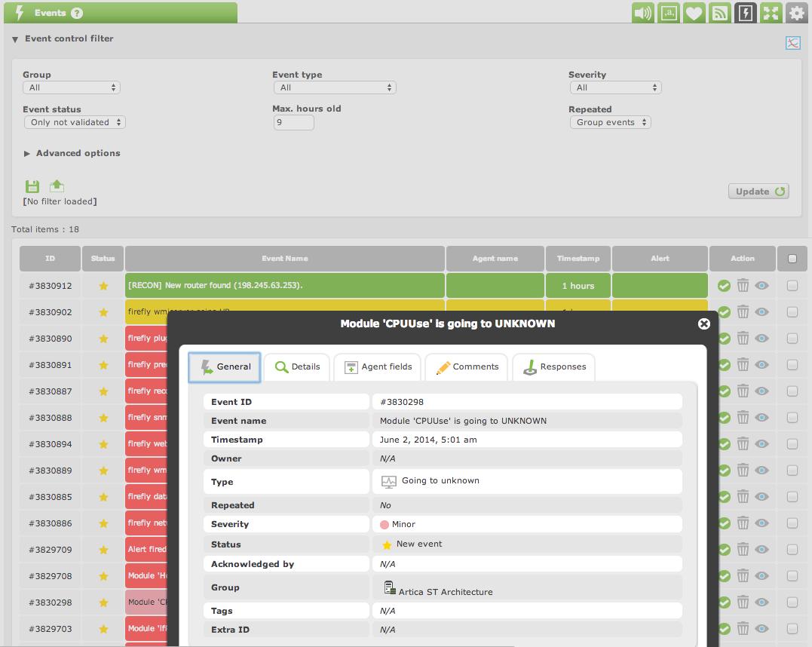Open the RSS feed icon
The width and height of the screenshot is (812, 647).
click(720, 12)
